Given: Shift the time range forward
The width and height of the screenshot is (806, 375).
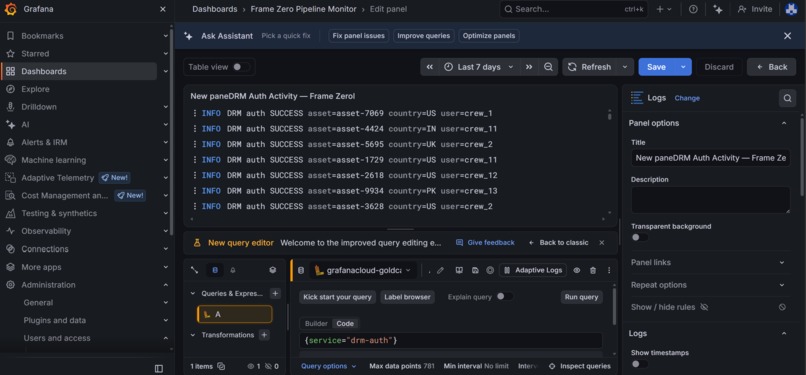Looking at the screenshot, I should (x=529, y=67).
